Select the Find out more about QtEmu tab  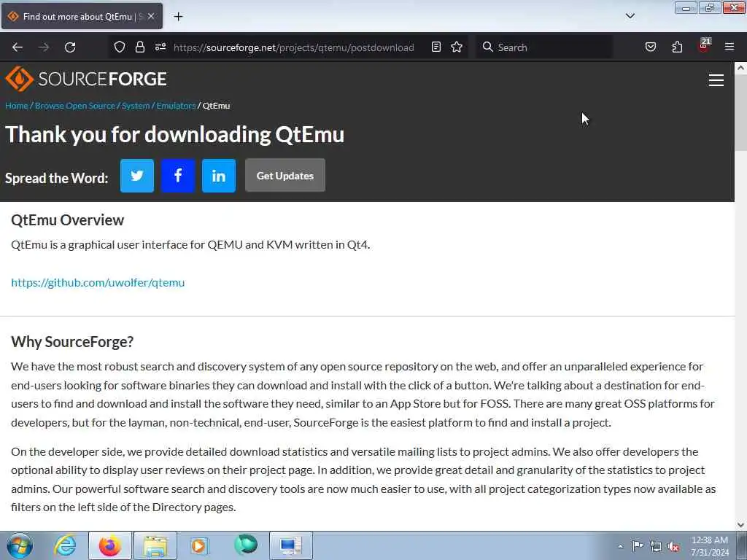click(x=82, y=16)
